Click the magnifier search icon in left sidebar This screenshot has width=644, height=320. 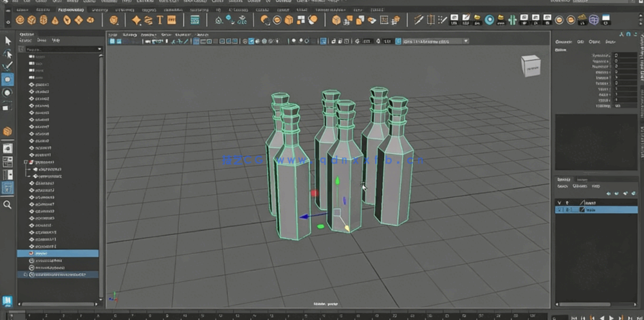(8, 205)
